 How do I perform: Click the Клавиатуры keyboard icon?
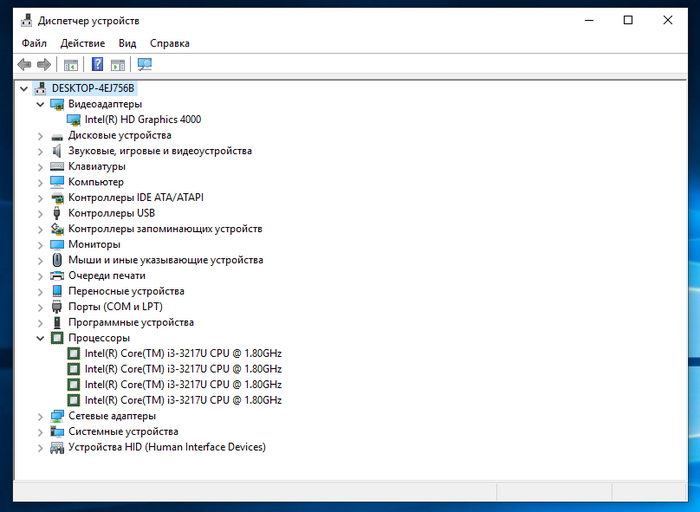point(57,167)
